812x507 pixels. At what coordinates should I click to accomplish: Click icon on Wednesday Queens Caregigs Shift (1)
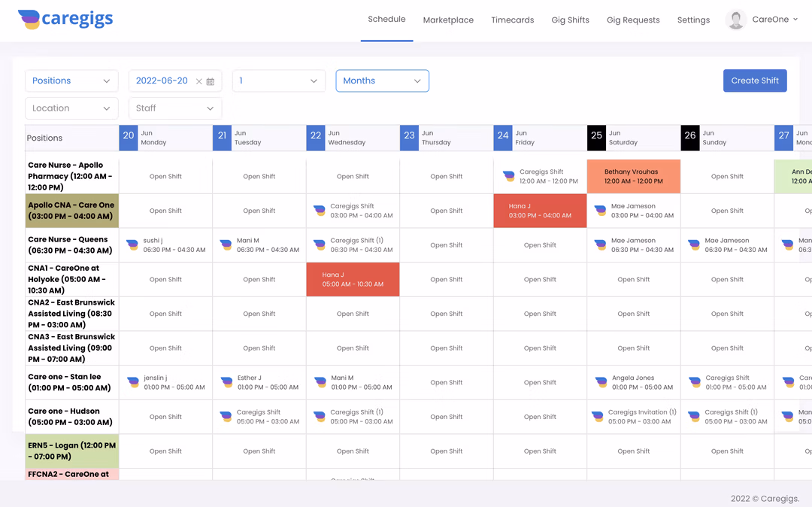point(320,245)
